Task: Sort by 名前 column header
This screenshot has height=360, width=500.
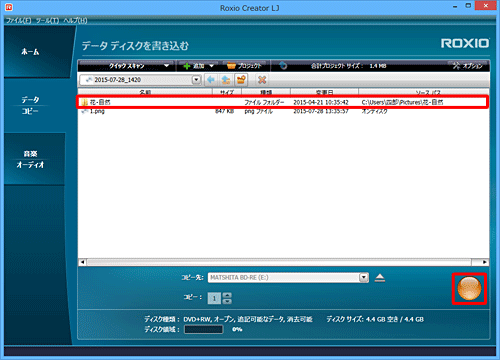Action: [x=145, y=92]
